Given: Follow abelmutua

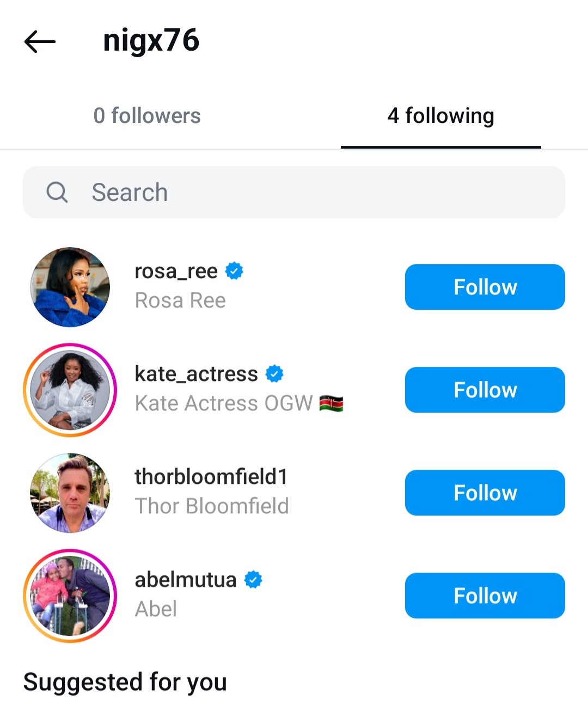Looking at the screenshot, I should pyautogui.click(x=485, y=596).
